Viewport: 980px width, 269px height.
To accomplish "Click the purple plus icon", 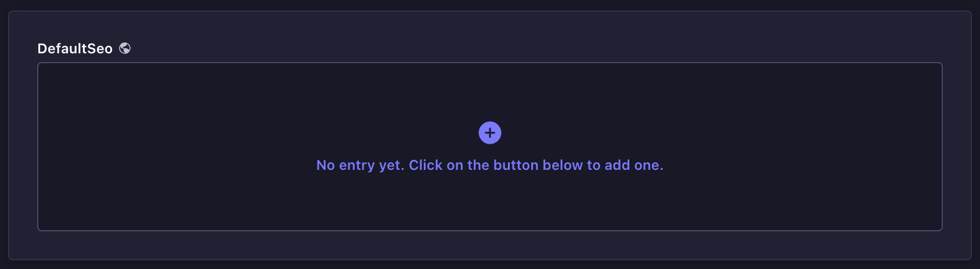I will 490,133.
